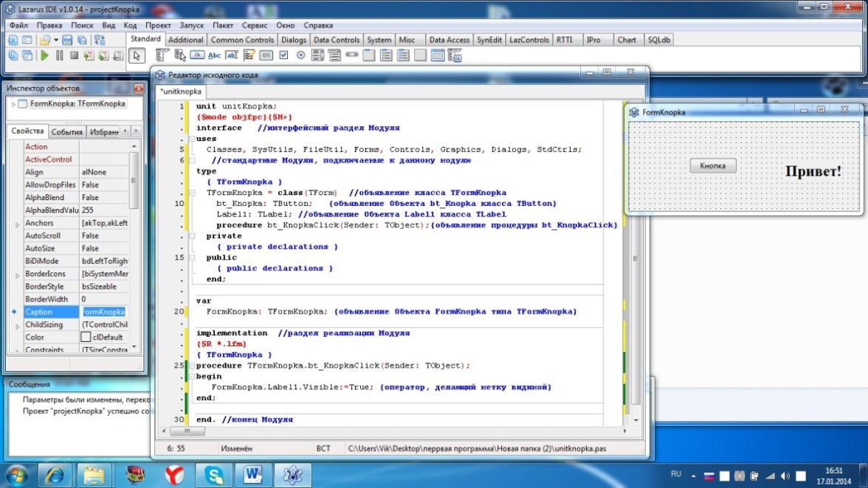Pick the TActionList component icon

click(x=455, y=55)
